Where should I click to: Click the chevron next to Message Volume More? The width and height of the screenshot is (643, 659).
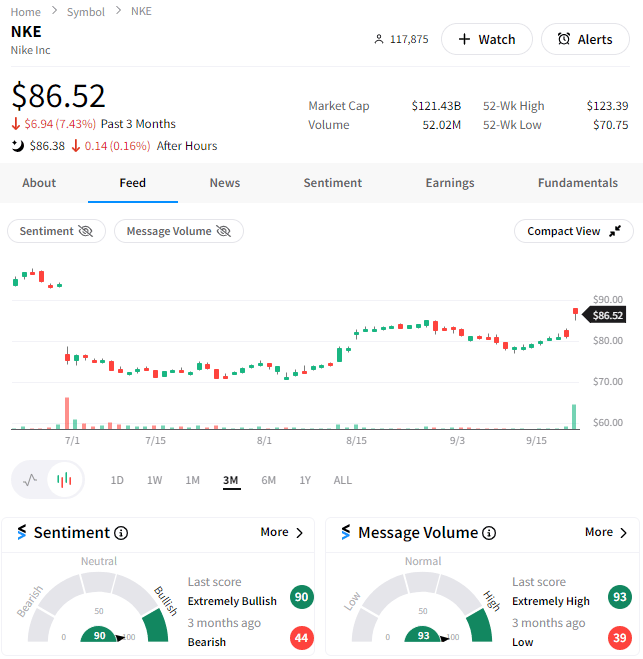pos(624,533)
